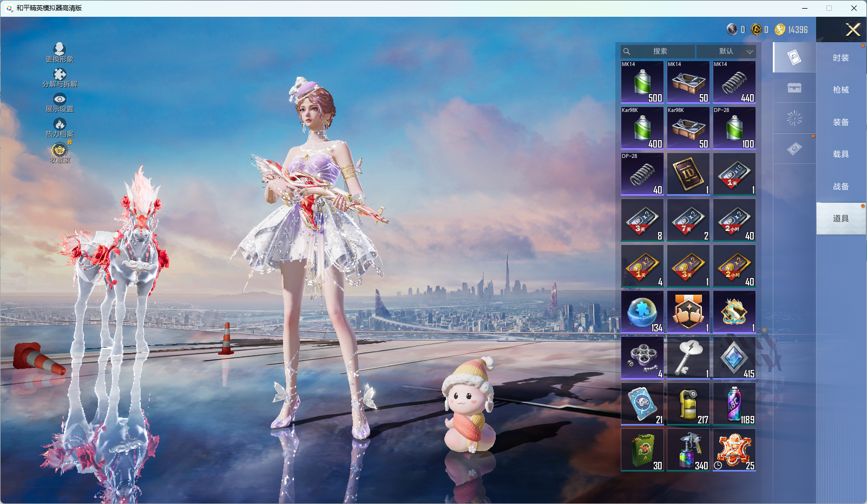Select MK14 spring item 440

point(734,82)
